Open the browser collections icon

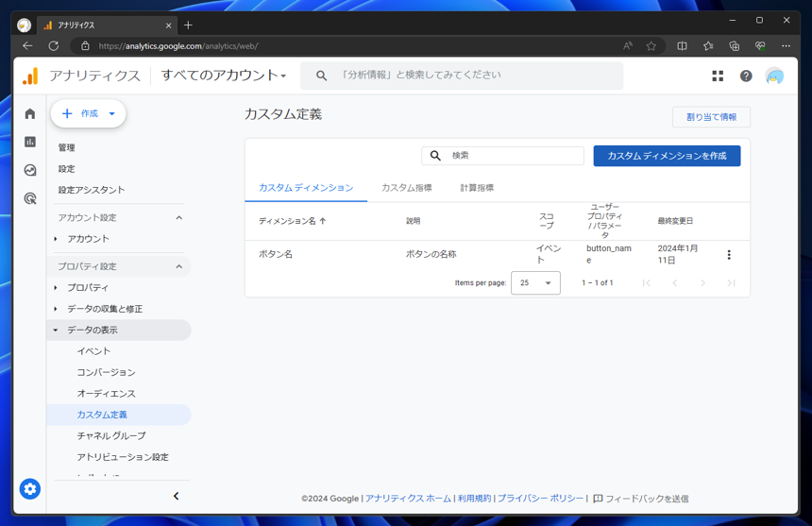[735, 46]
